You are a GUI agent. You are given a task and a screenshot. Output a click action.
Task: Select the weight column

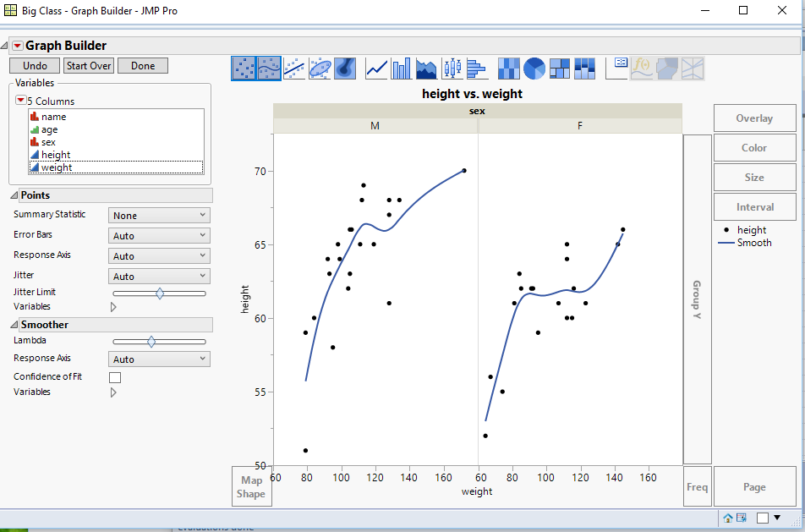(117, 167)
